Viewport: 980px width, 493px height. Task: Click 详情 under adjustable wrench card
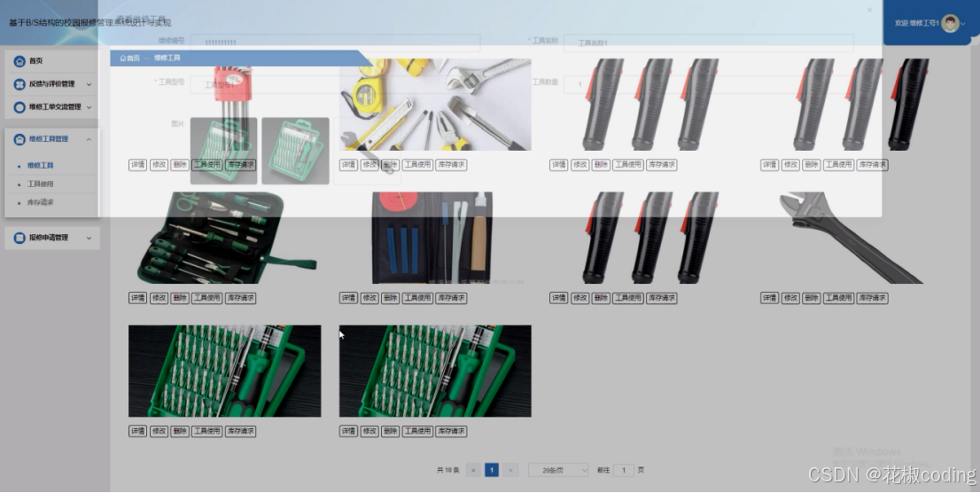[769, 299]
